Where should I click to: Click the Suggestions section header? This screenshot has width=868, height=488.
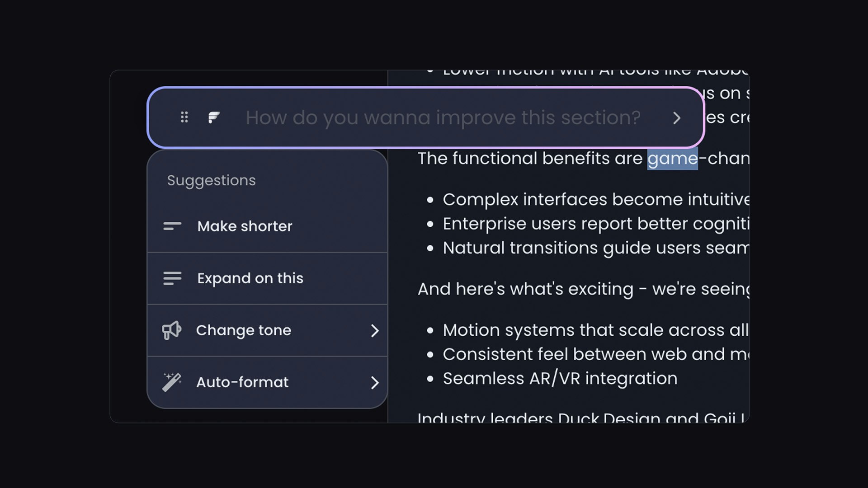coord(211,180)
